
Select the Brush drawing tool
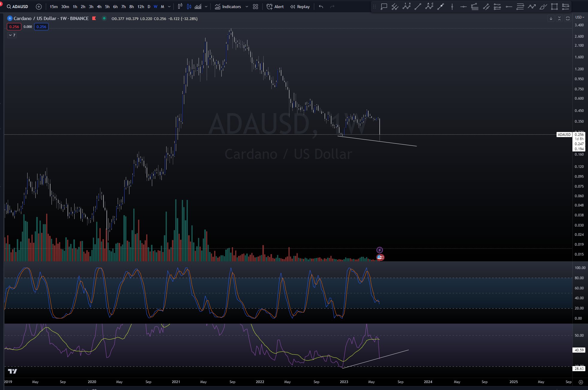coord(543,7)
